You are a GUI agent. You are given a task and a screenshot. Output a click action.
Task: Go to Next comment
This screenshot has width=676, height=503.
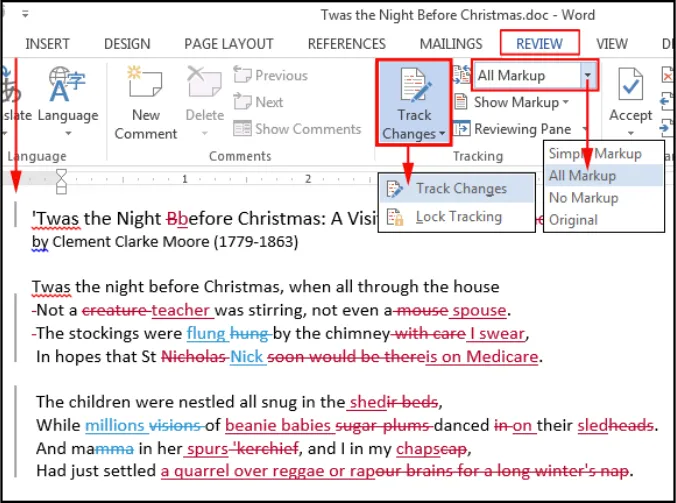pos(258,102)
